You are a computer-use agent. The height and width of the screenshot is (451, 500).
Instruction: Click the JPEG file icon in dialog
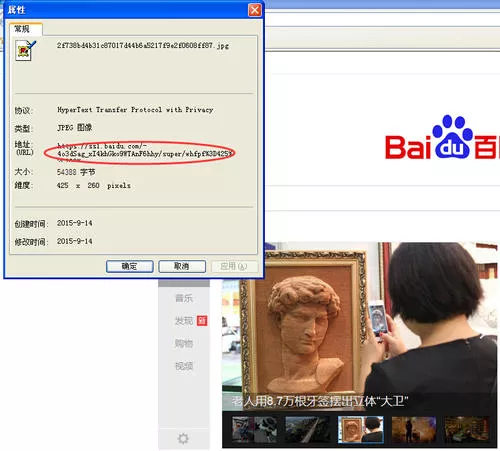click(25, 50)
